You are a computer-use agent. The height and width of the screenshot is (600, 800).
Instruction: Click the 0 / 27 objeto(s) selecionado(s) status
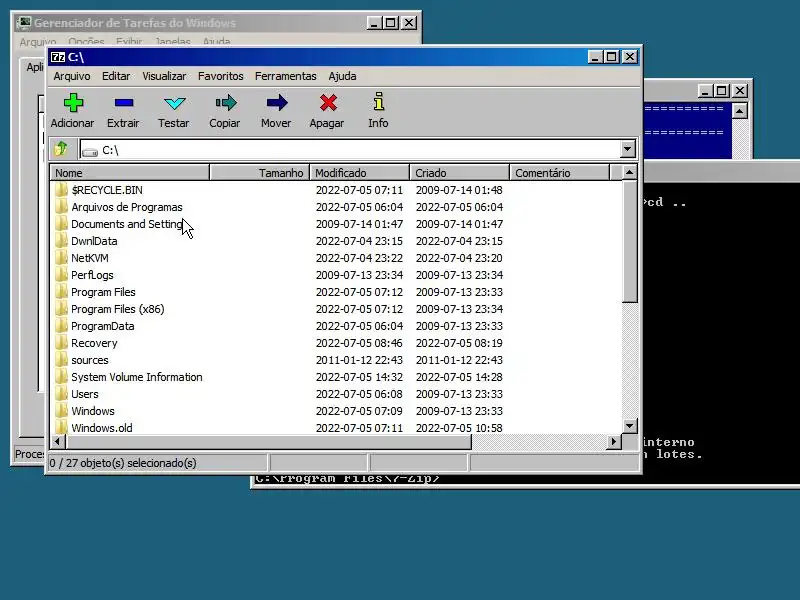click(123, 463)
